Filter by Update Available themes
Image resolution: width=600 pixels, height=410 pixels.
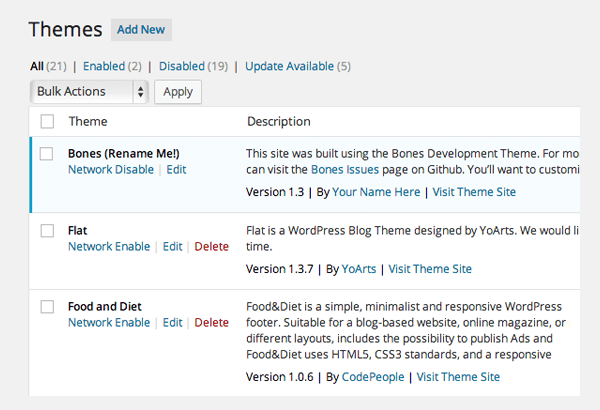click(x=289, y=66)
